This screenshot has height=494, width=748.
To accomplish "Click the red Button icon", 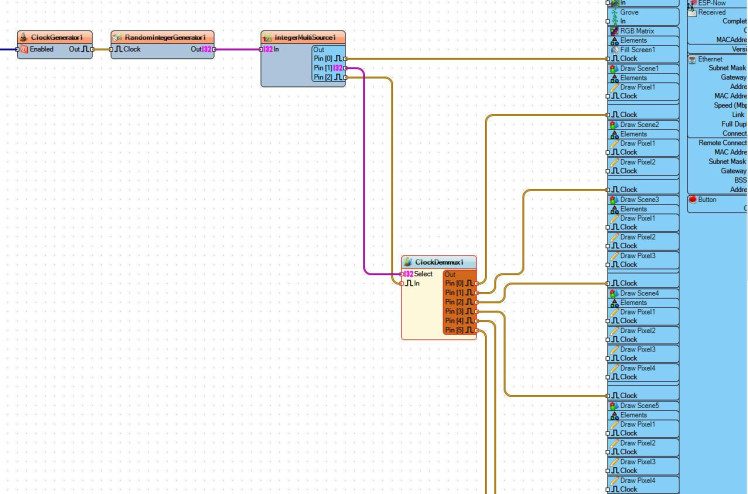I will coord(692,199).
